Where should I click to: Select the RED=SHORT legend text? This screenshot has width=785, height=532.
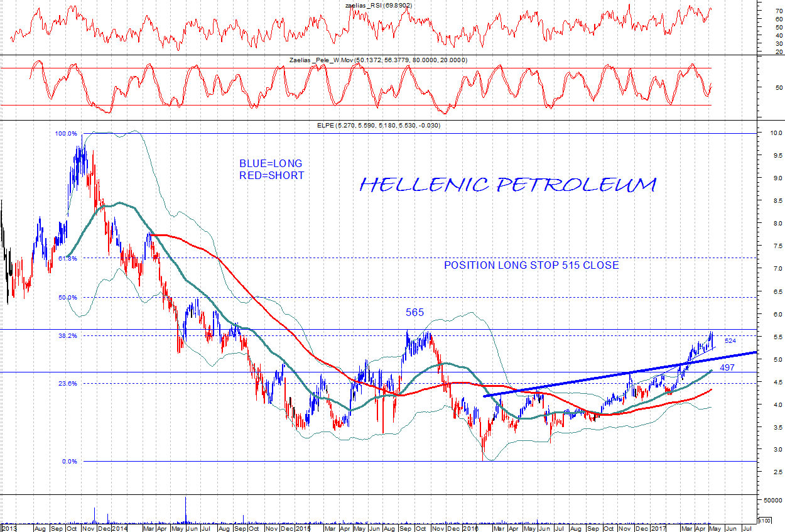[x=271, y=176]
